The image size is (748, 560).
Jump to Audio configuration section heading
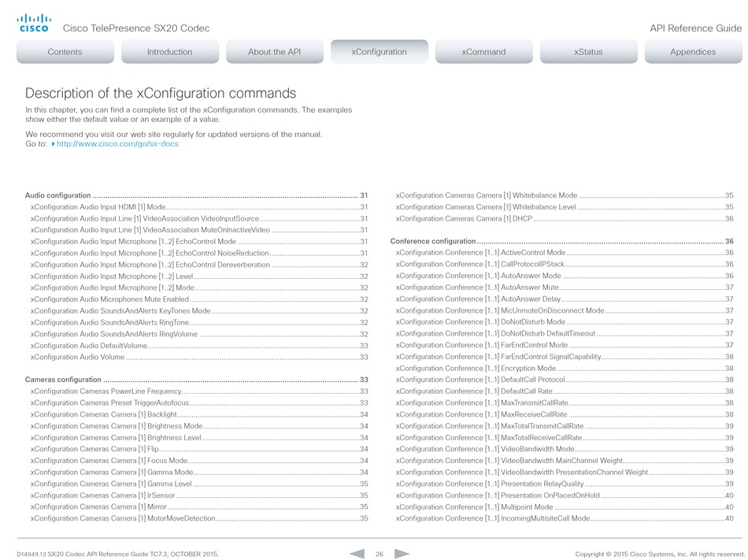[x=197, y=195]
